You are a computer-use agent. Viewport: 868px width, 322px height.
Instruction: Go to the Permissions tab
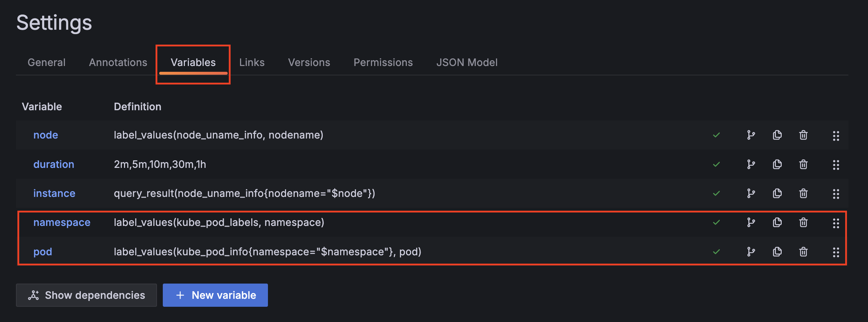(x=383, y=62)
